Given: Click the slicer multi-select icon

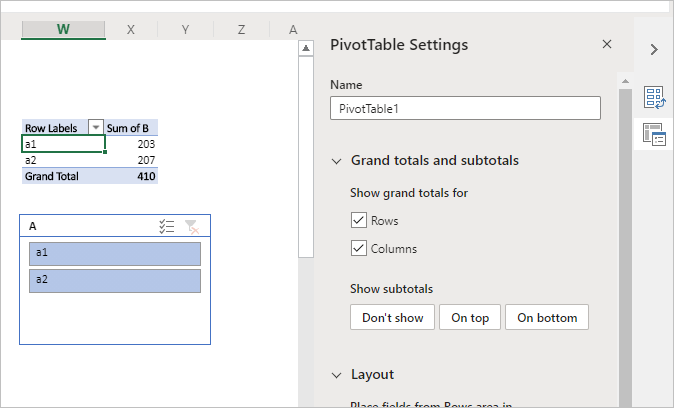Looking at the screenshot, I should tap(167, 227).
